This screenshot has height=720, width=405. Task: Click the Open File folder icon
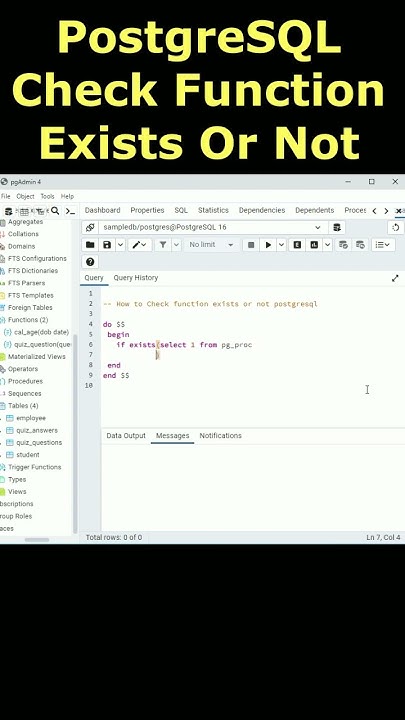tap(90, 245)
